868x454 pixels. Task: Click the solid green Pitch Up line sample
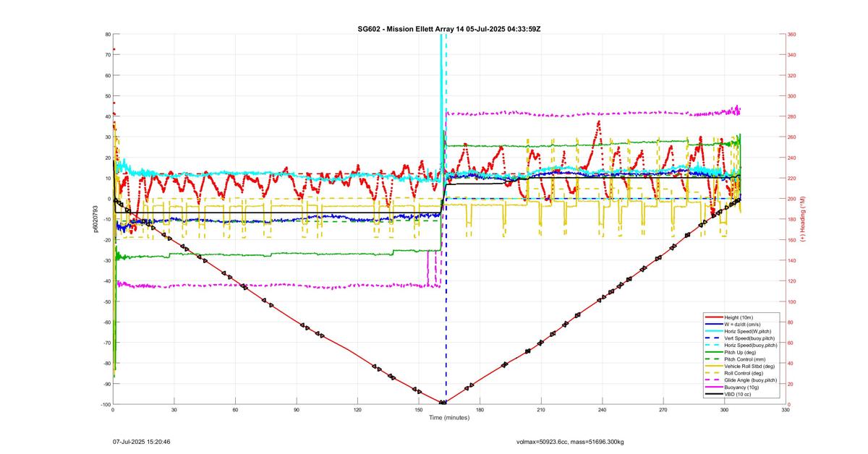714,352
